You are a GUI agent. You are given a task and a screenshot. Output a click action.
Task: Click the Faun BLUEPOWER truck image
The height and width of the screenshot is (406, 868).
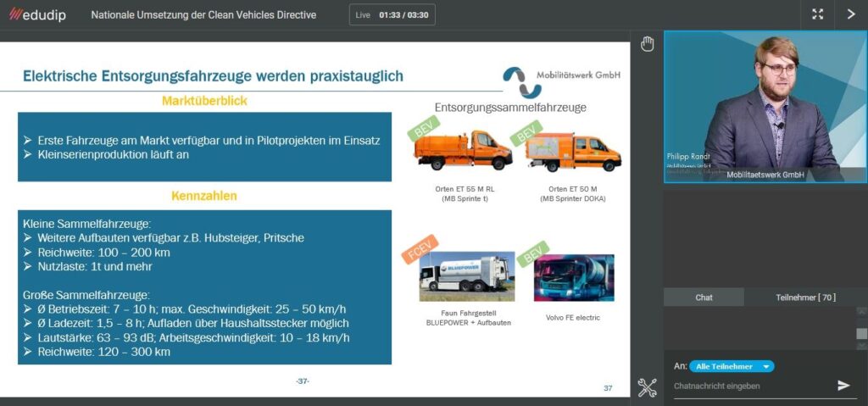(467, 277)
